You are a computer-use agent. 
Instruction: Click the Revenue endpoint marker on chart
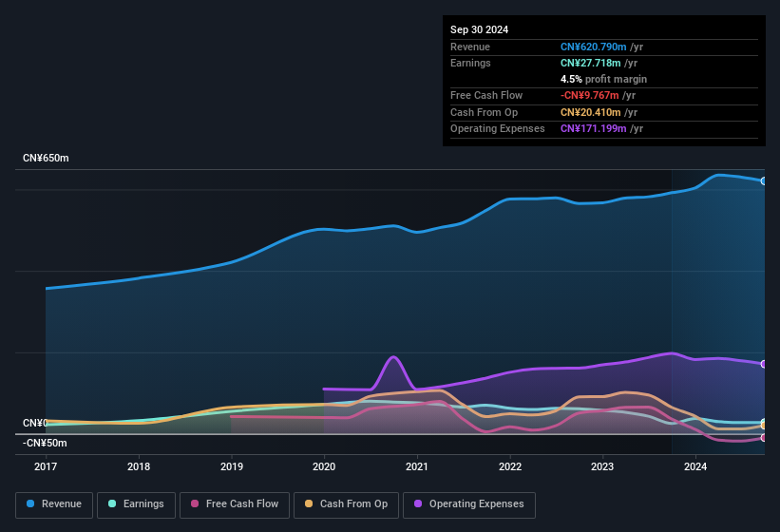(x=764, y=181)
